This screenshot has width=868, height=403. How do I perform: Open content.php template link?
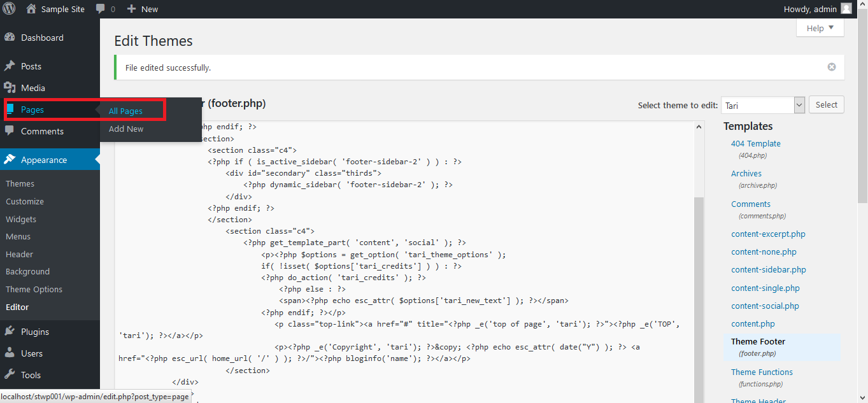[753, 324]
